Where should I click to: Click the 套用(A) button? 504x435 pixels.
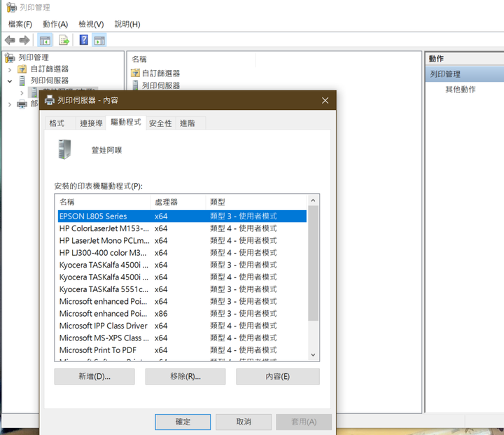pos(304,422)
